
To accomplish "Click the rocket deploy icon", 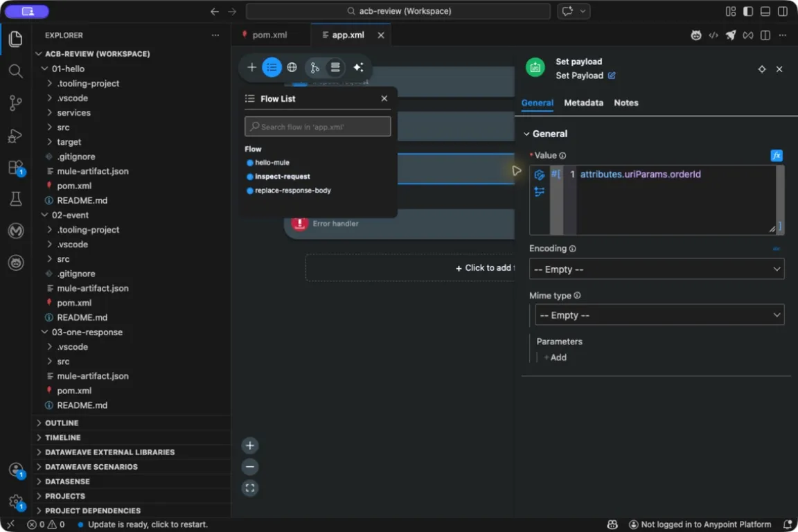I will click(731, 35).
